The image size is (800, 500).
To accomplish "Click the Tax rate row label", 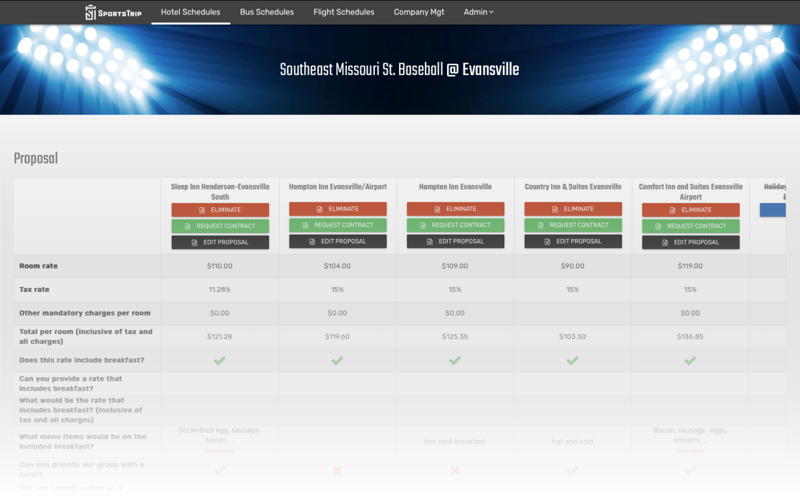I will [34, 289].
